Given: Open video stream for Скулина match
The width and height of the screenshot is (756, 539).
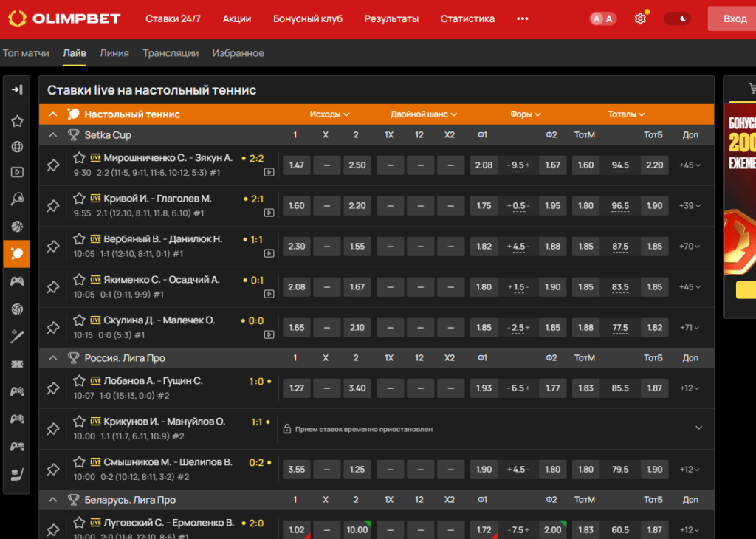Looking at the screenshot, I should point(269,334).
